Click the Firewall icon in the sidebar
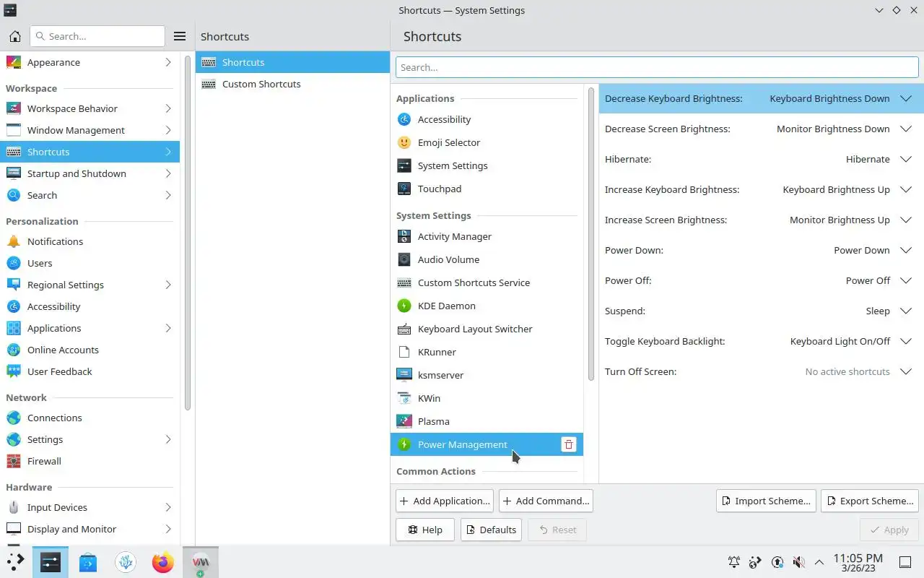Screen dimensions: 924x578 [x=14, y=461]
